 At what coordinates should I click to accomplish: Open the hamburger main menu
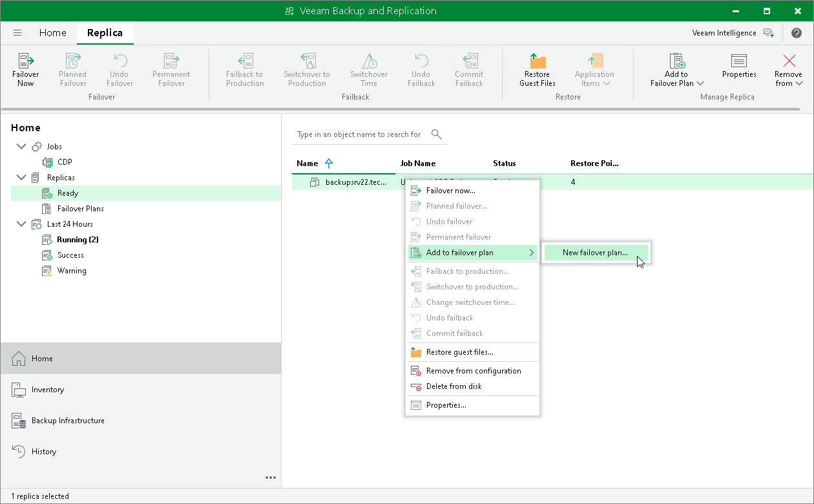17,33
